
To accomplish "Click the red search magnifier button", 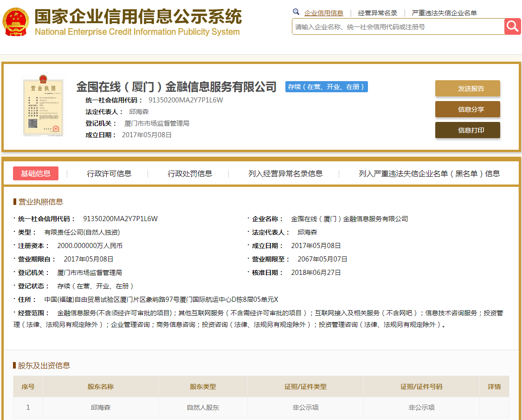I will [x=512, y=26].
